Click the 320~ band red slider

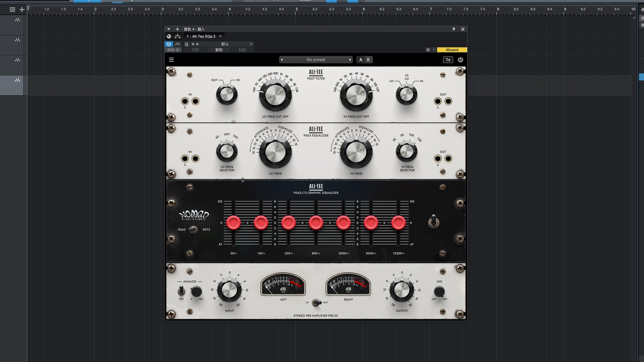[288, 223]
